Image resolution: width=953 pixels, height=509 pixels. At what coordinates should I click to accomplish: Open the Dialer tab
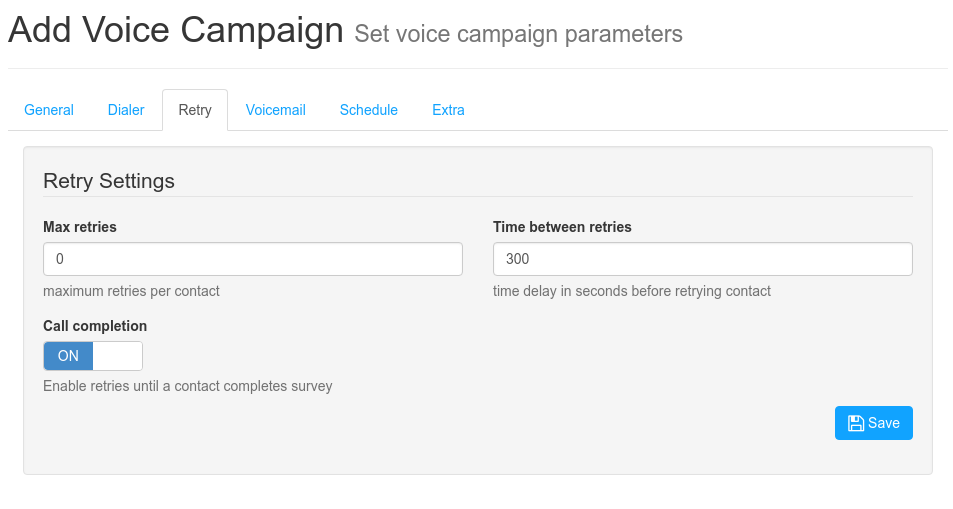(x=126, y=110)
